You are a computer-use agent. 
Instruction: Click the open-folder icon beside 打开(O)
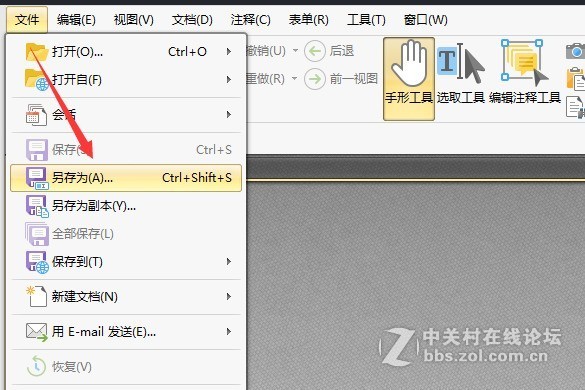[36, 52]
